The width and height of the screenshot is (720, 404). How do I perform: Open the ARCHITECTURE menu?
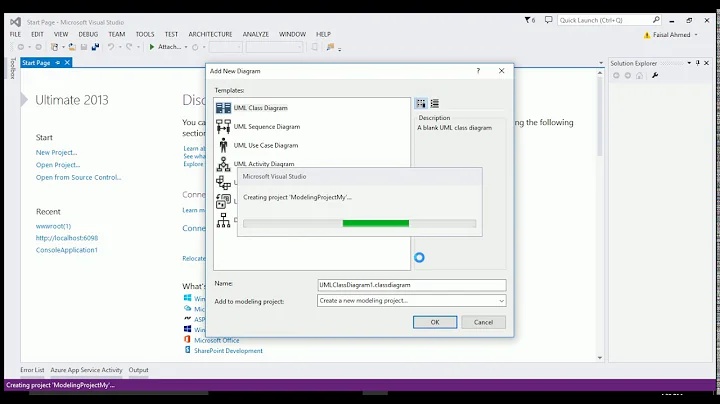210,34
